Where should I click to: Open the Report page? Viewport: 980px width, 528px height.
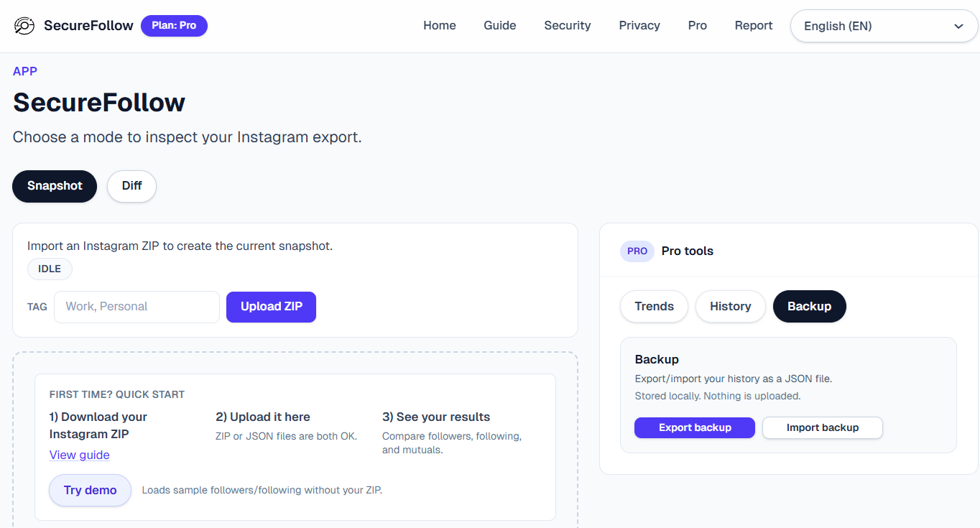[753, 26]
